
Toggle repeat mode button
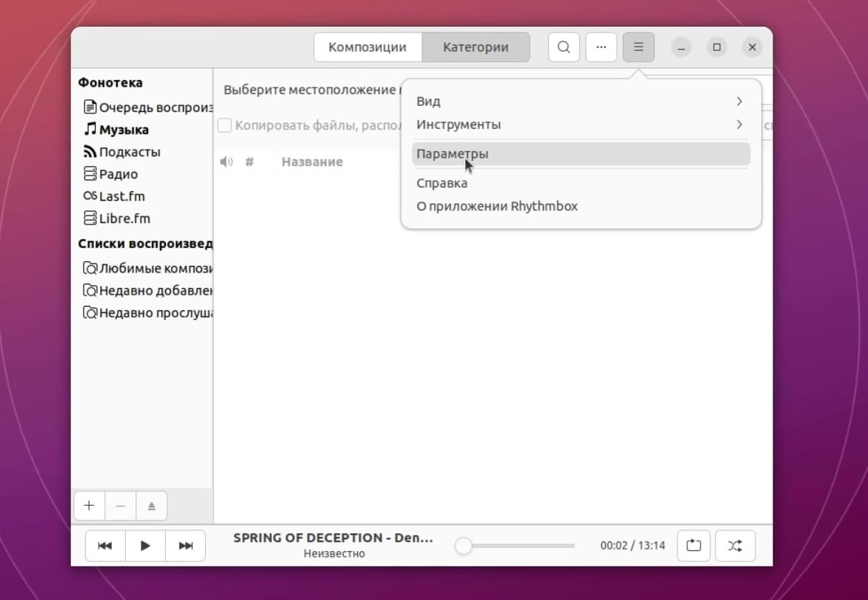click(694, 546)
